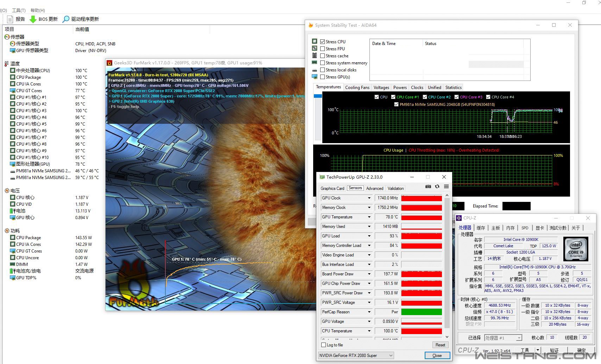This screenshot has height=364, width=601.
Task: Open GPU Clock sensor dropdown arrow
Action: (369, 198)
